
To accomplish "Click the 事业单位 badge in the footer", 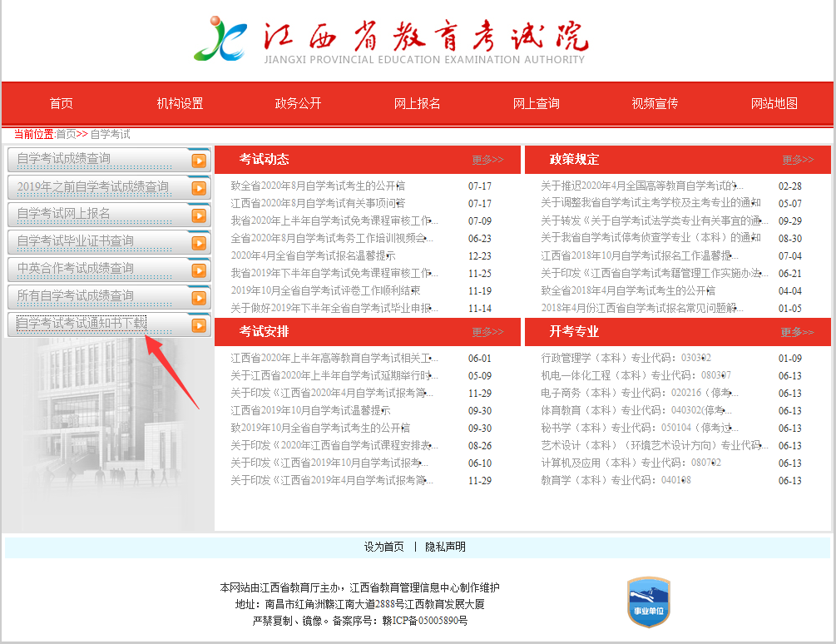I will pos(648,601).
